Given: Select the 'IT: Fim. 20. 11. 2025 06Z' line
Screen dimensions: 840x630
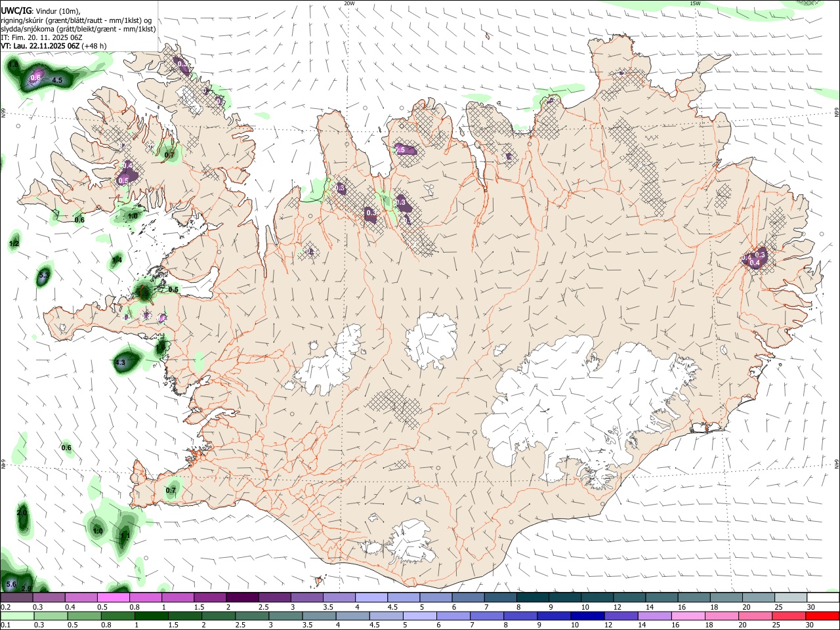Looking at the screenshot, I should coord(41,37).
